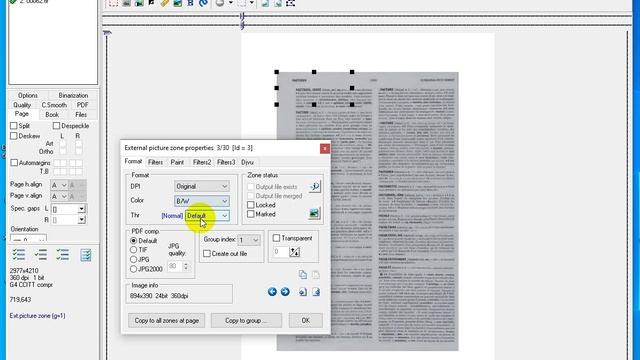This screenshot has height=360, width=640.
Task: Click the second checklist icon in left panel
Action: [40, 255]
